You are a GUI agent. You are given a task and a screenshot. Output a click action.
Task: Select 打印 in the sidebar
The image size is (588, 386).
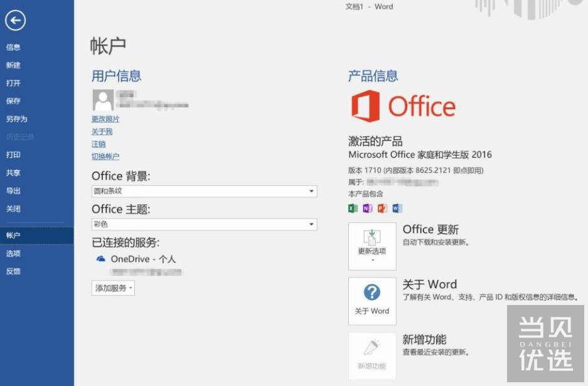13,154
